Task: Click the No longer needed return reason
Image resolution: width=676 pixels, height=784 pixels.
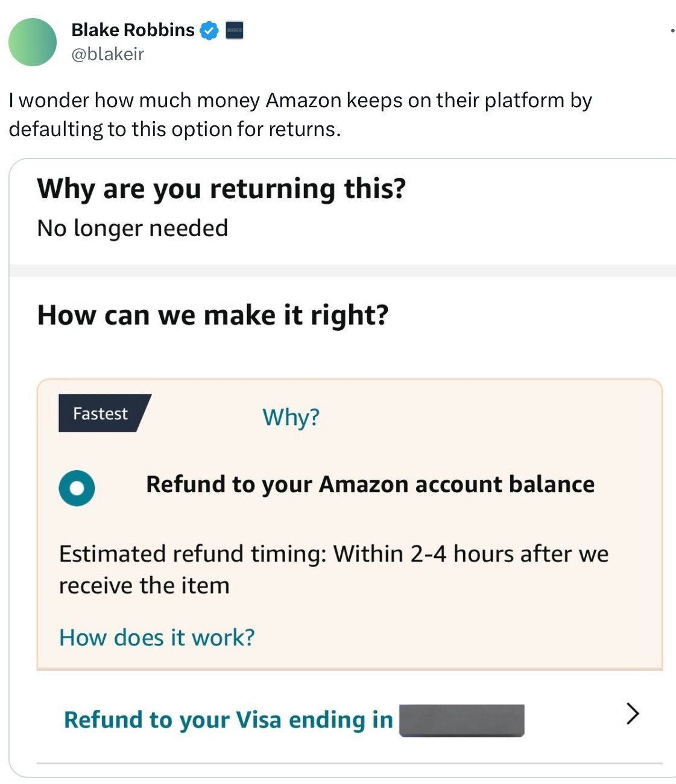Action: [x=133, y=228]
